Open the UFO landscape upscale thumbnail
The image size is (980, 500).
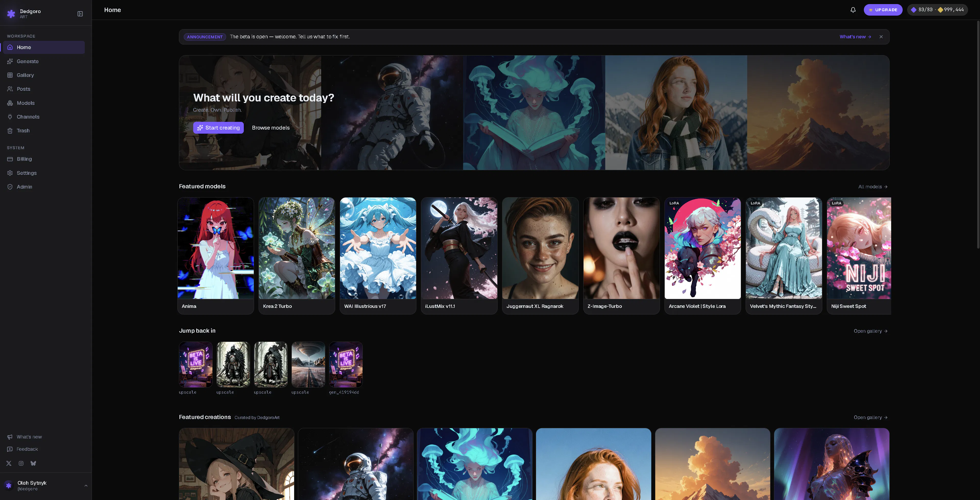[308, 364]
